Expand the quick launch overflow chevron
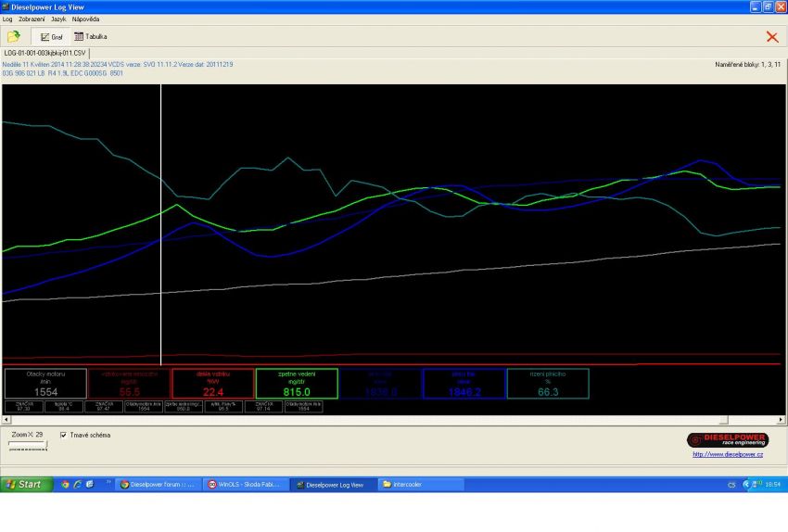788x532 pixels. click(108, 482)
